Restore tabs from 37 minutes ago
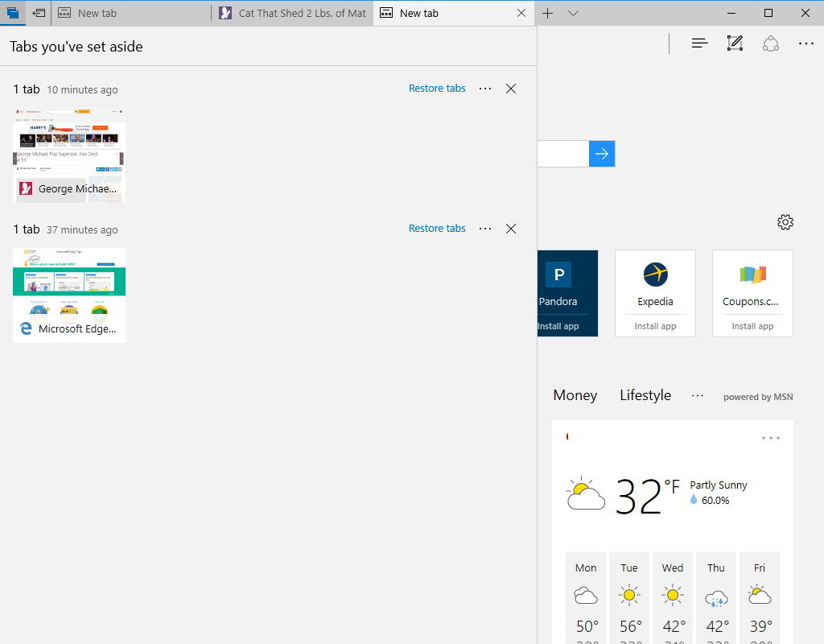 point(437,228)
